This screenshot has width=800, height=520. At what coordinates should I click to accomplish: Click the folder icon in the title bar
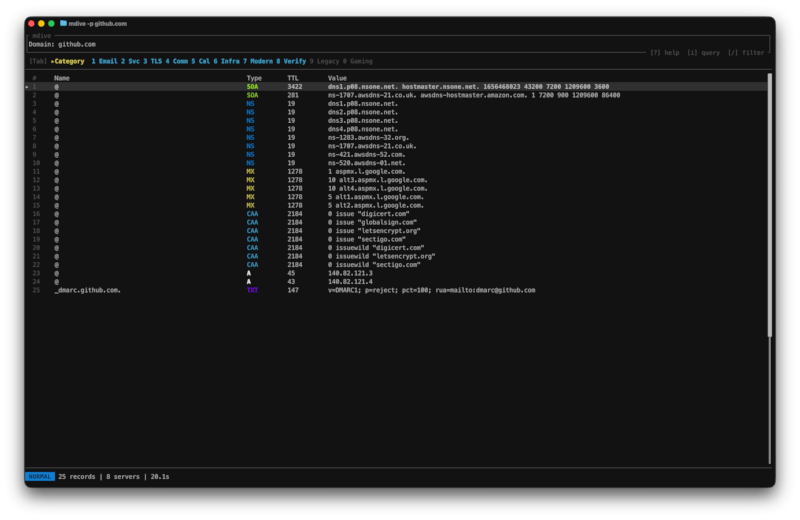[63, 23]
